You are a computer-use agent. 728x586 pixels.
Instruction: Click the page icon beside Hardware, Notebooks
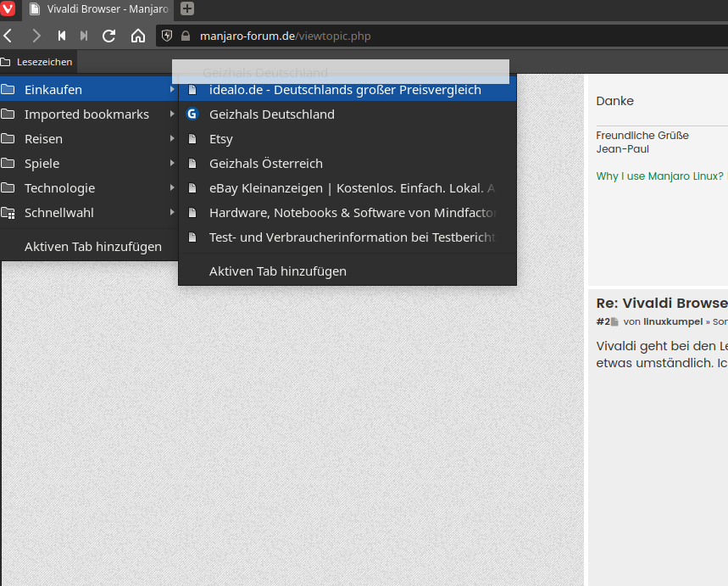point(192,212)
